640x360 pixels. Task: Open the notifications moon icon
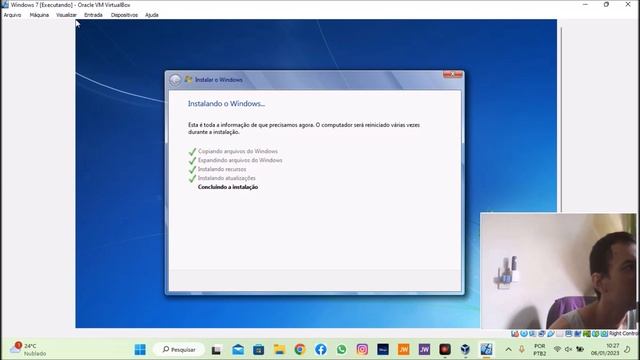627,349
